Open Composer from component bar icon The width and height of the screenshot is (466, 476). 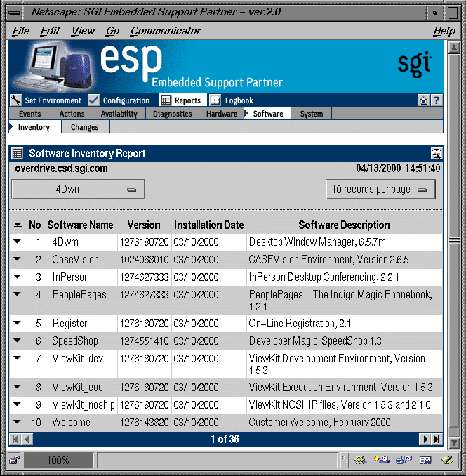click(447, 461)
